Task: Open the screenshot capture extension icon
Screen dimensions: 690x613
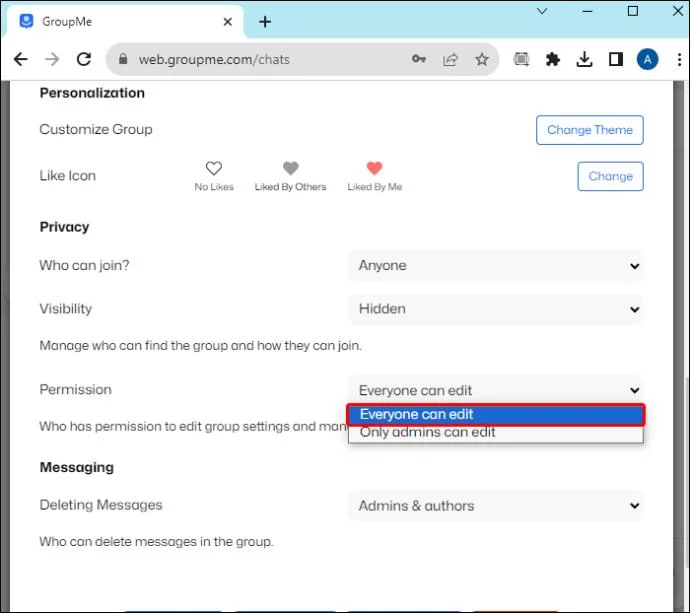Action: pos(521,59)
